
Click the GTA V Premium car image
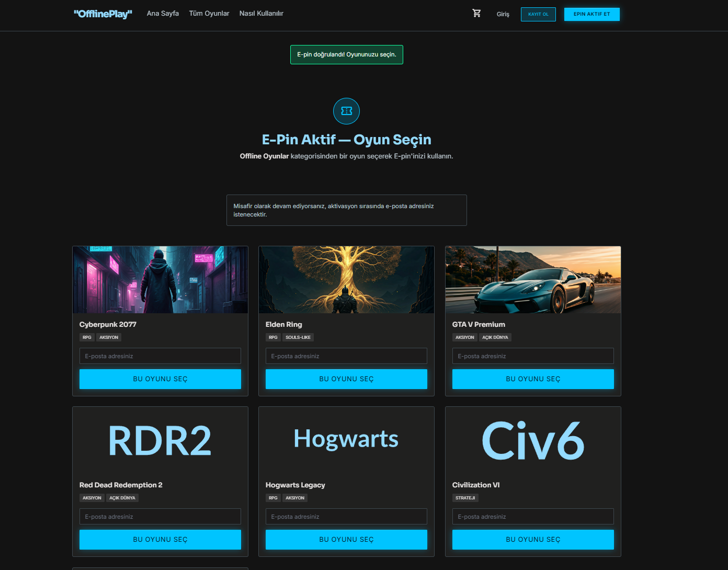point(533,280)
